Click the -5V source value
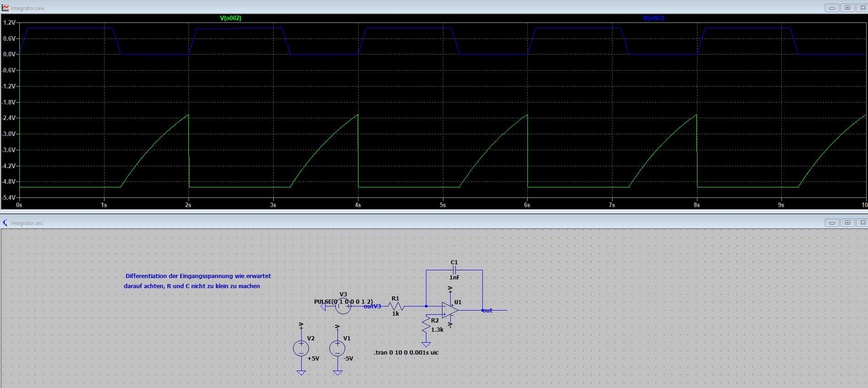Image resolution: width=868 pixels, height=388 pixels. point(348,359)
